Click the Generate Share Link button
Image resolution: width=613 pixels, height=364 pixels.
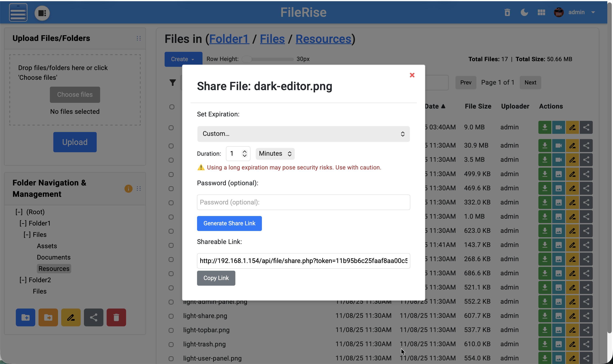point(229,224)
